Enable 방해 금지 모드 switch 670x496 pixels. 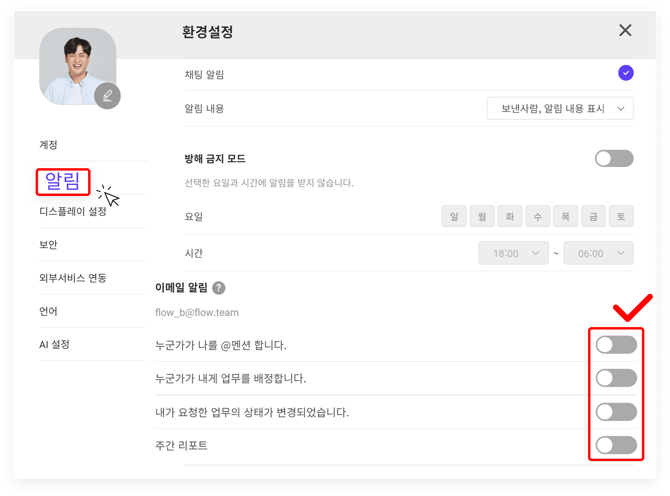point(614,159)
